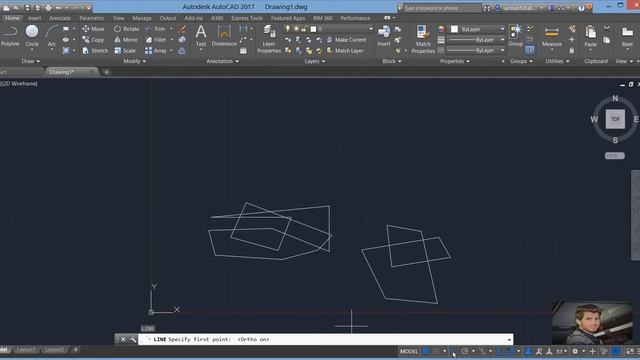Image resolution: width=640 pixels, height=360 pixels.
Task: Open command line customize wrench
Action: click(x=133, y=339)
